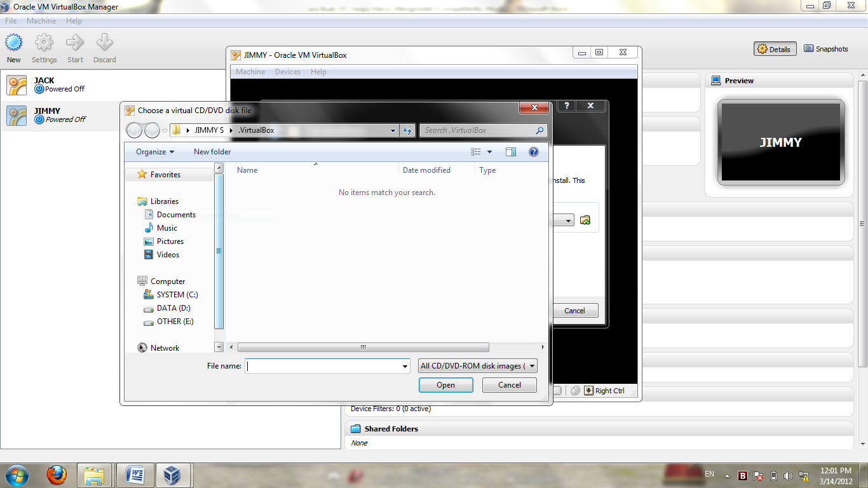Click the Discard icon in the Manager toolbar
Viewport: 868px width, 488px height.
click(x=105, y=49)
